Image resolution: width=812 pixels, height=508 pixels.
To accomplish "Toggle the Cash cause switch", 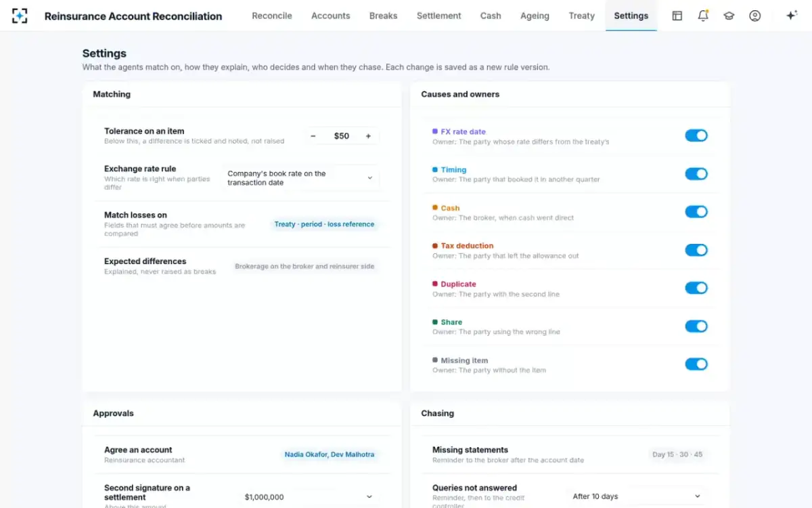I will click(x=696, y=212).
